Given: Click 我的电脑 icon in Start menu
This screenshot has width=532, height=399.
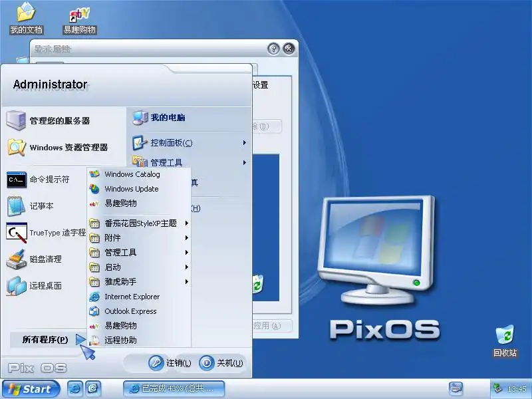Looking at the screenshot, I should pos(140,118).
